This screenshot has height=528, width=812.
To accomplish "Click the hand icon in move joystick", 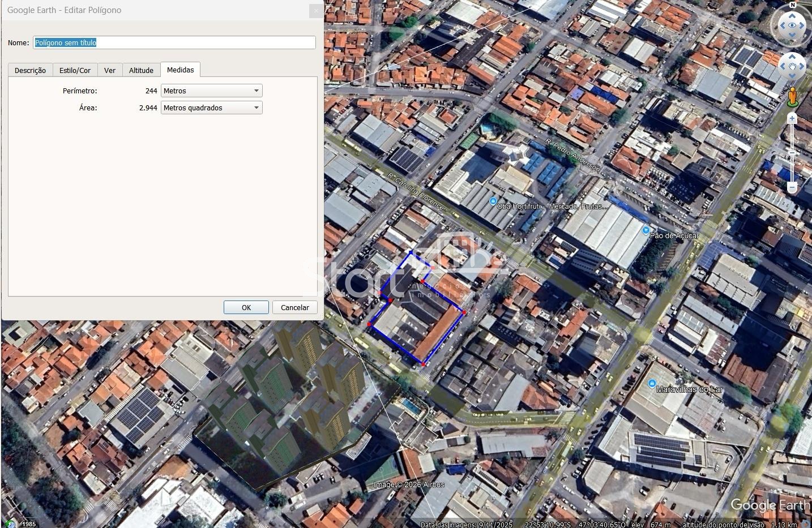I will (x=792, y=67).
